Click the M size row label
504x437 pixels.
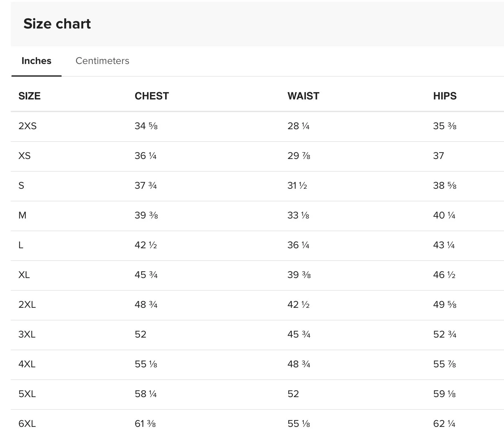point(22,215)
